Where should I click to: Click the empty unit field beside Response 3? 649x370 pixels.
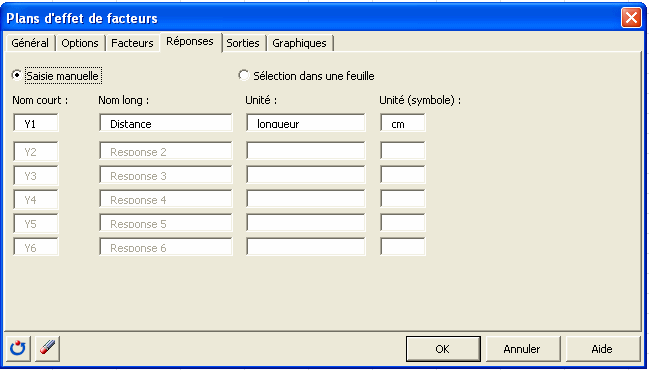[306, 175]
